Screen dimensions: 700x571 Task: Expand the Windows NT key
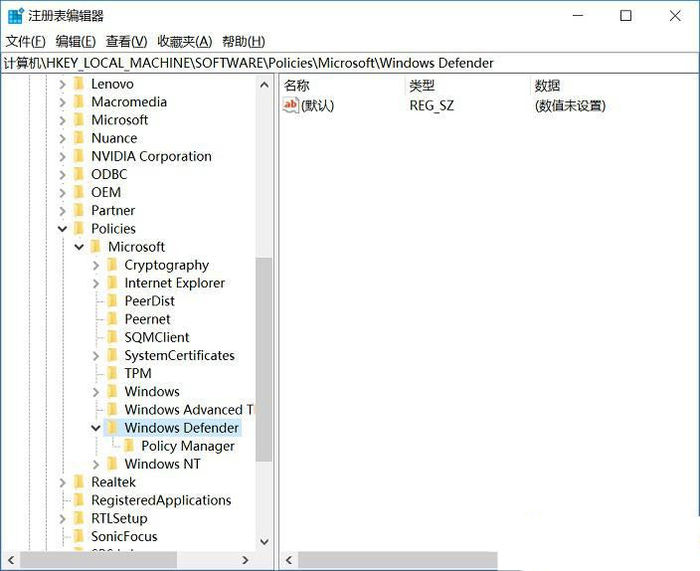(x=96, y=464)
